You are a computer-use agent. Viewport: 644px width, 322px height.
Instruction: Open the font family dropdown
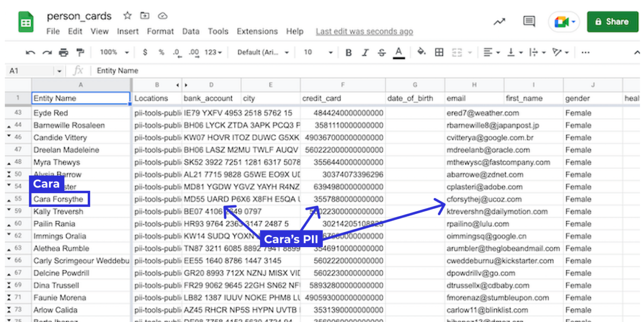click(x=262, y=52)
